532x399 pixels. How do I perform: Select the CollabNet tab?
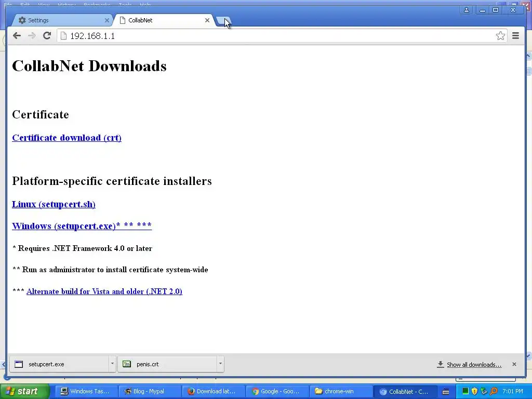pyautogui.click(x=165, y=20)
